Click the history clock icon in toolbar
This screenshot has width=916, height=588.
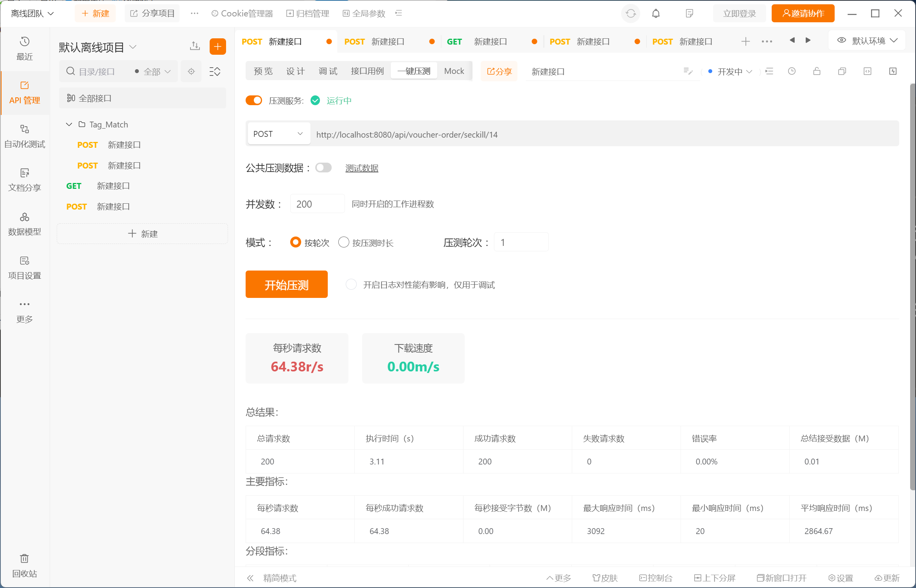click(x=792, y=72)
